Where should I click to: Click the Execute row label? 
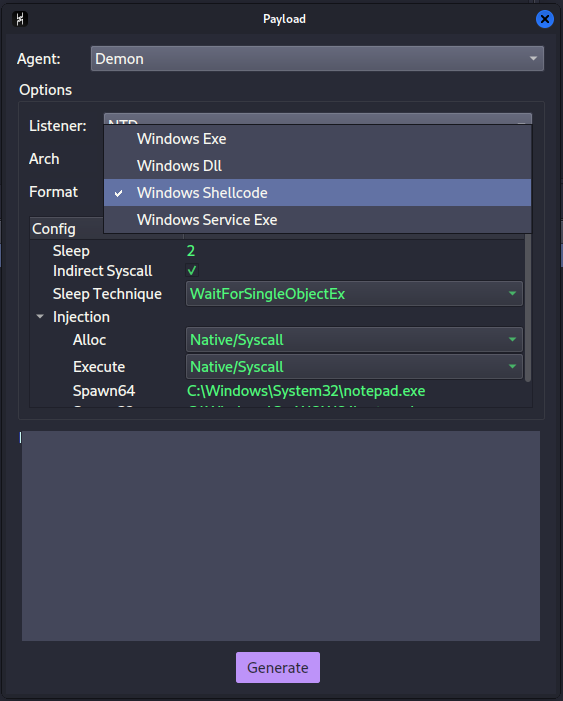pyautogui.click(x=99, y=367)
